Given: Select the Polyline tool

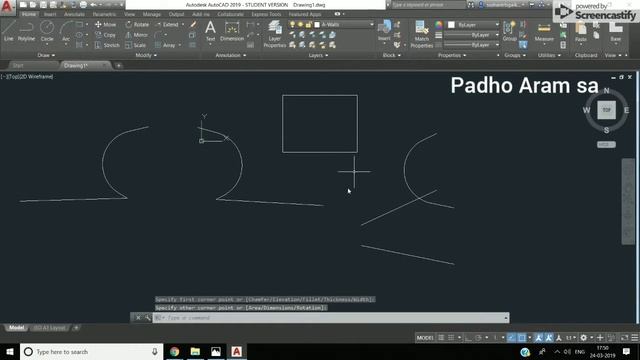Looking at the screenshot, I should 26,31.
